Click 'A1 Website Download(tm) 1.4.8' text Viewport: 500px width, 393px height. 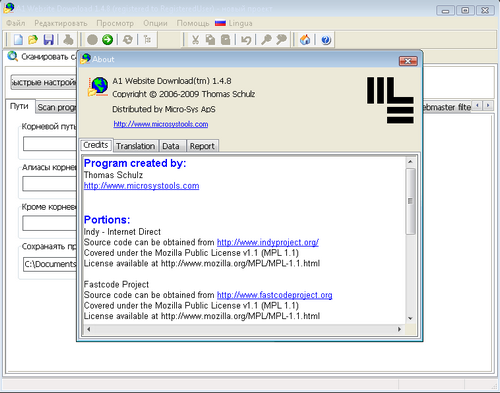[x=172, y=81]
